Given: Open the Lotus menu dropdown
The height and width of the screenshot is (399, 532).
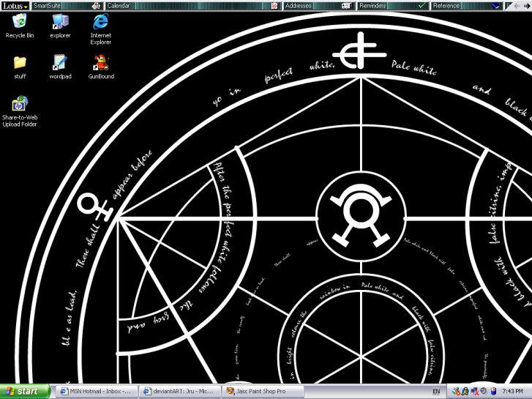Looking at the screenshot, I should tap(15, 6).
